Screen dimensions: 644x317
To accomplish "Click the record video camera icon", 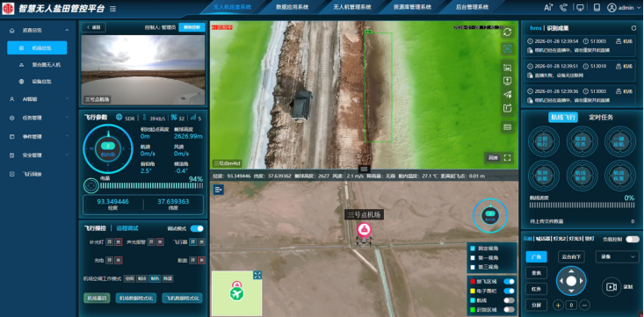I will click(x=611, y=287).
